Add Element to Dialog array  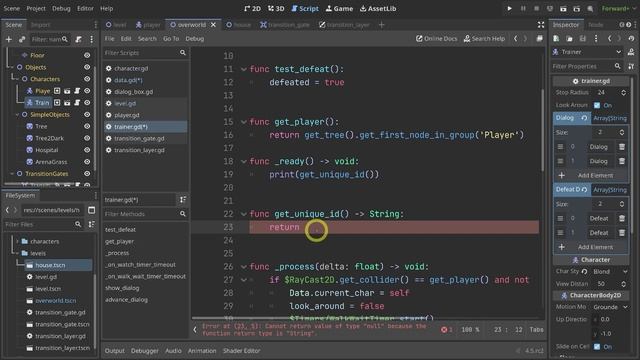tap(591, 175)
